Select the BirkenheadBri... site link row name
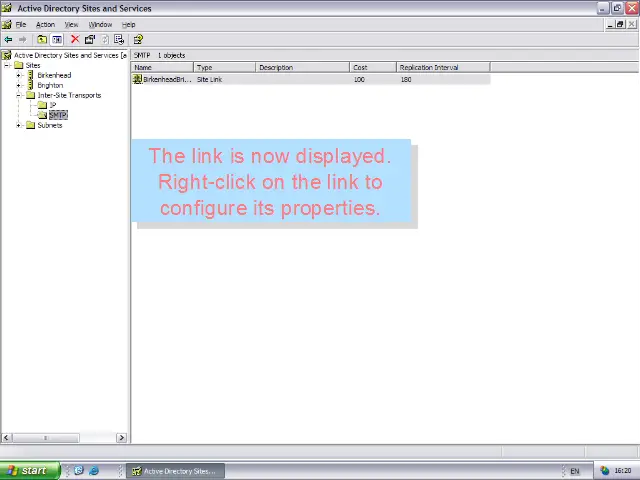Screen dimensions: 640x480 tap(167, 80)
